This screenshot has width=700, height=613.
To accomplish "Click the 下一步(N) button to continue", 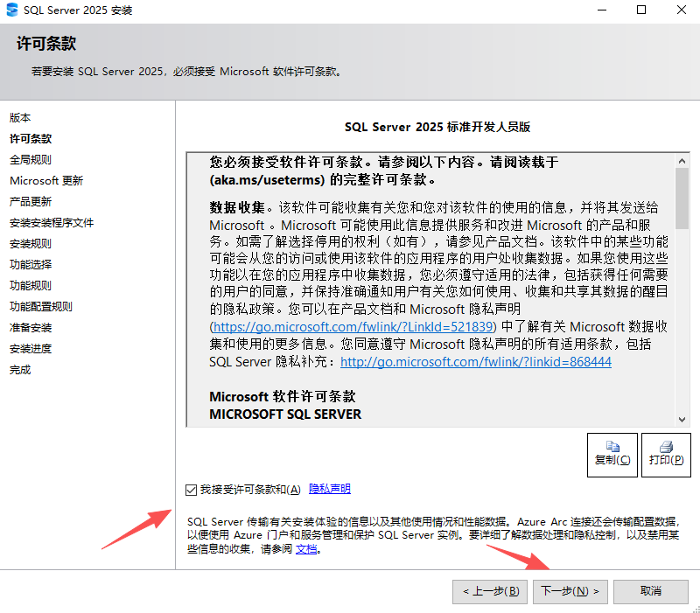I will point(570,591).
